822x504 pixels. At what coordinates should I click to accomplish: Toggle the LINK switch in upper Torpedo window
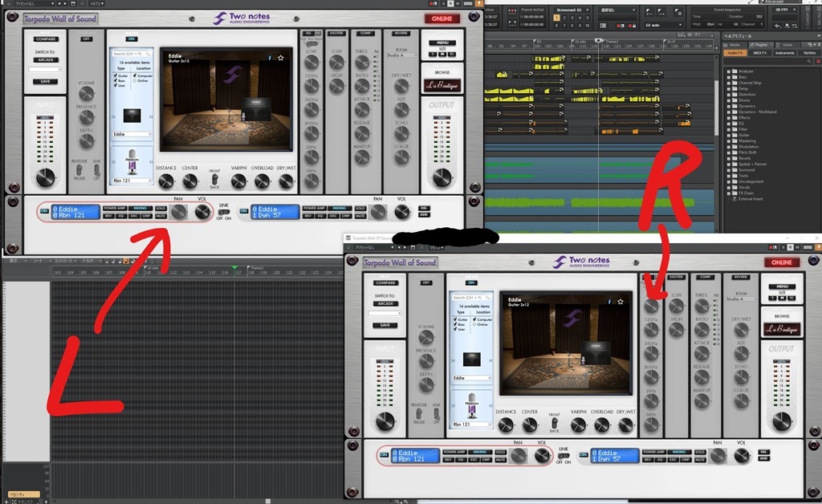(223, 212)
